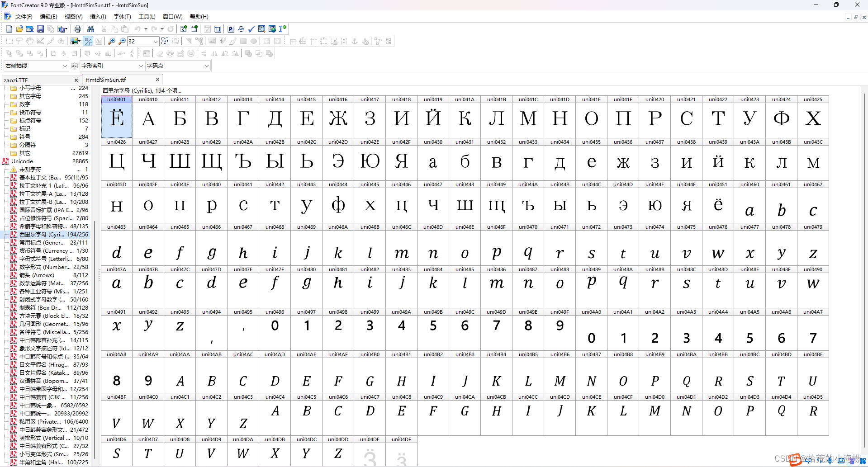The width and height of the screenshot is (868, 467).
Task: Select 箭头 (Arrows) category in tree
Action: pos(37,275)
